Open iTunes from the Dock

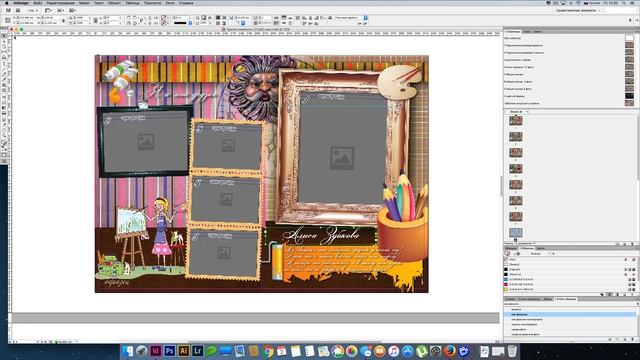[393, 351]
